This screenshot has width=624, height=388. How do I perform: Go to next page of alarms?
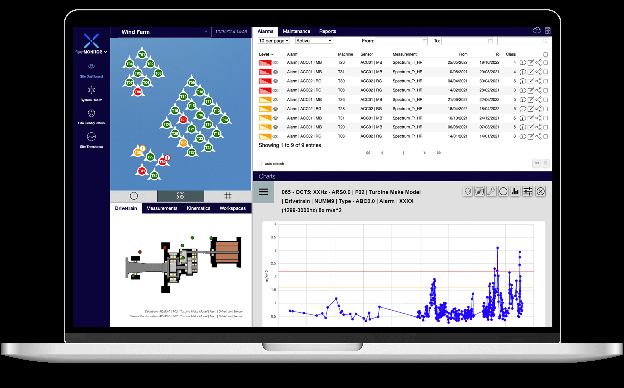pyautogui.click(x=424, y=153)
